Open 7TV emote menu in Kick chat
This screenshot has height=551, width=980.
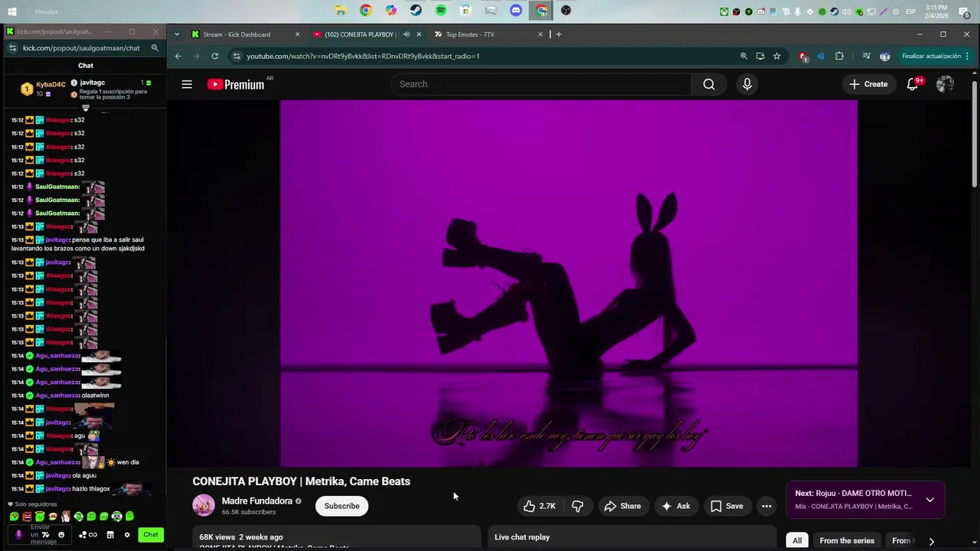(45, 535)
